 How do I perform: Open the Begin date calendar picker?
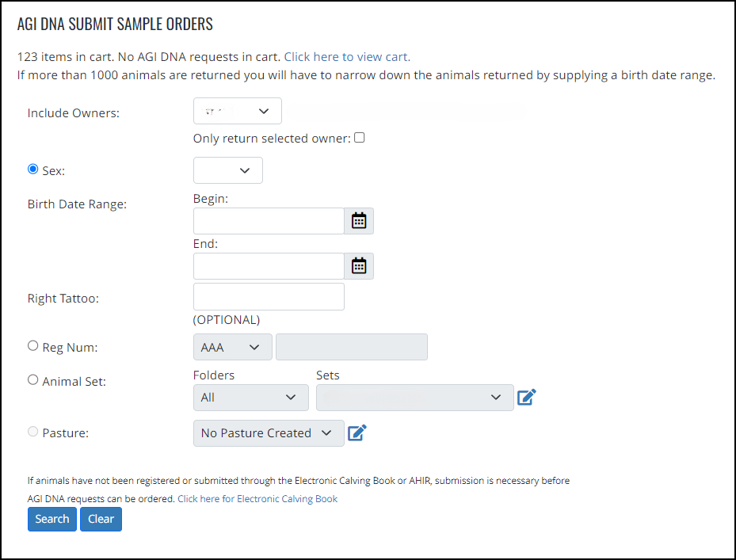pyautogui.click(x=359, y=221)
